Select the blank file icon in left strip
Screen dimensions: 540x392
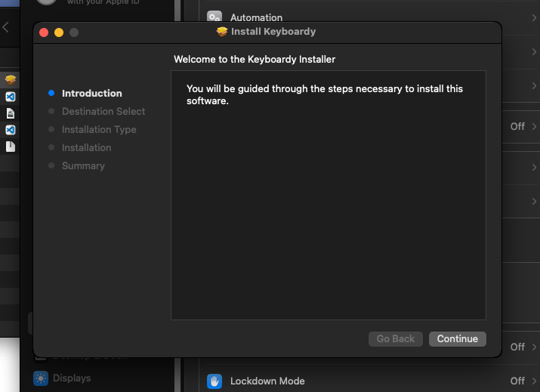coord(11,147)
